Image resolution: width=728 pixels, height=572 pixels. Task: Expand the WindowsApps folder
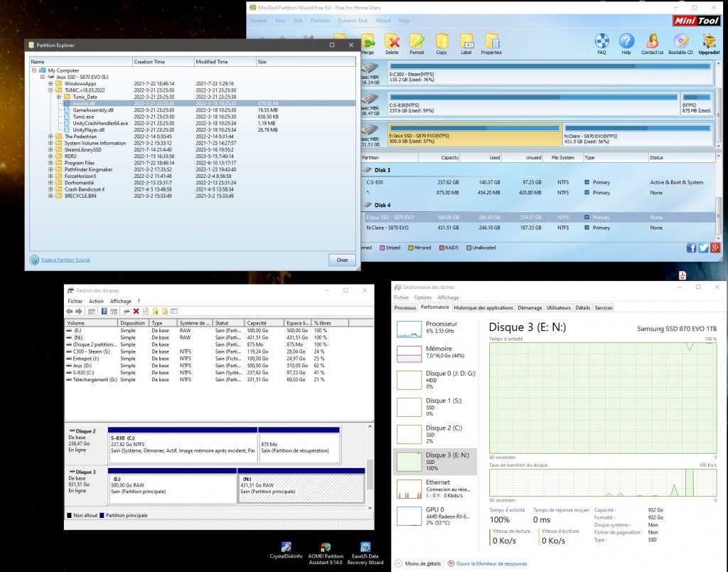pos(50,84)
